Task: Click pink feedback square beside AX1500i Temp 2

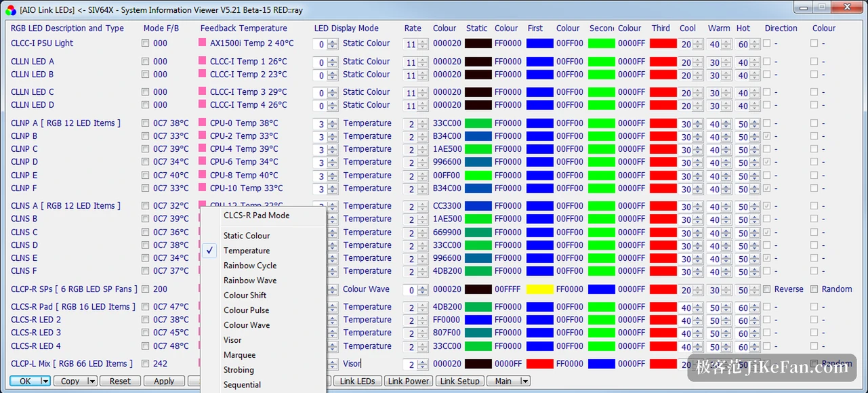Action: pos(202,43)
